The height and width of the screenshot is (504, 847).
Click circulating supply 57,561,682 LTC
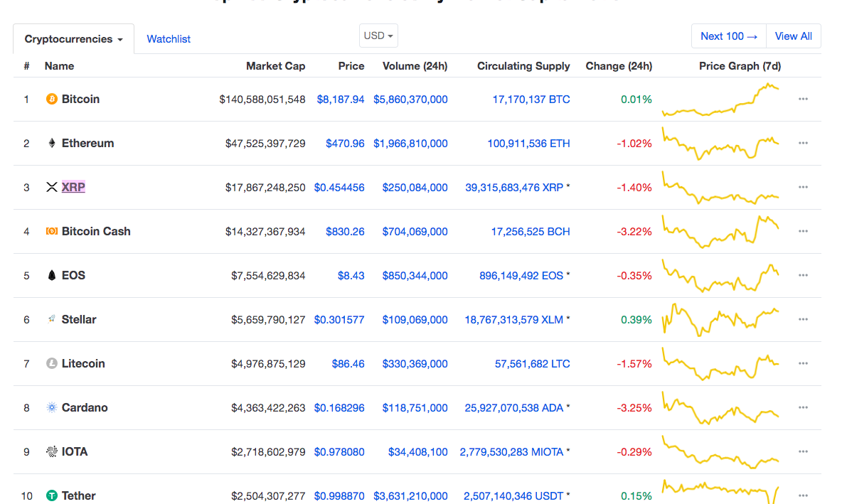532,364
